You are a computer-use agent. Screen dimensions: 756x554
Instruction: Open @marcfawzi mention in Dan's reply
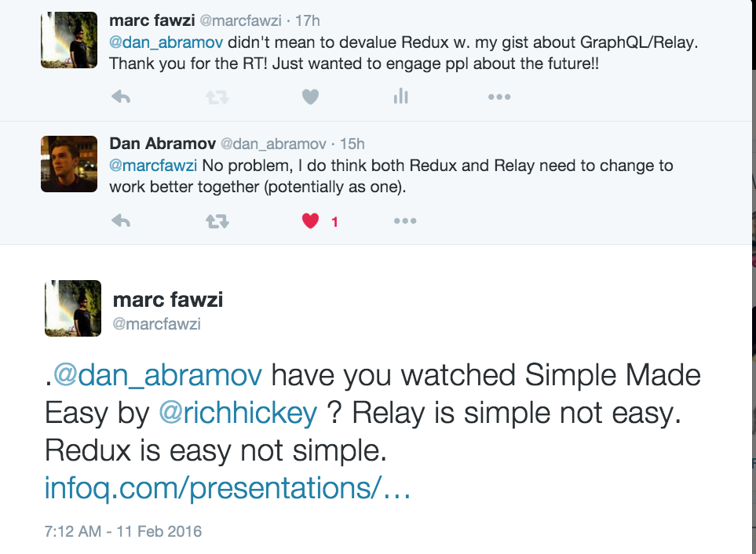pyautogui.click(x=155, y=166)
